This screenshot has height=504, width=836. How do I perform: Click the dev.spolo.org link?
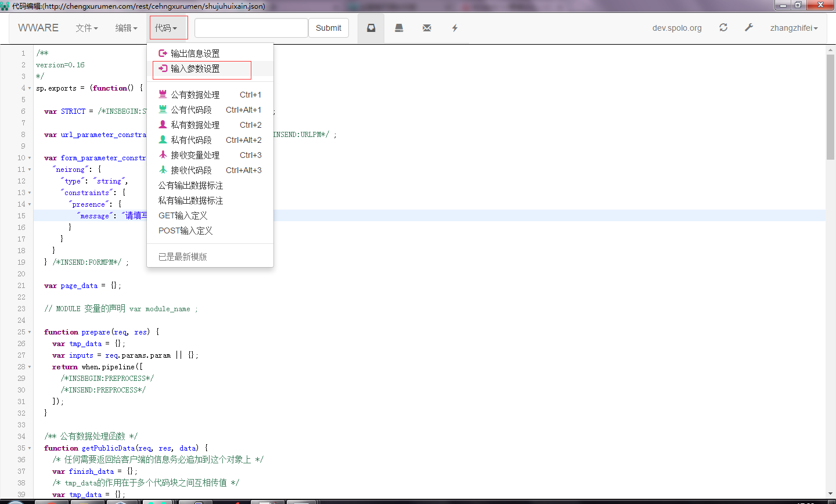tap(677, 28)
